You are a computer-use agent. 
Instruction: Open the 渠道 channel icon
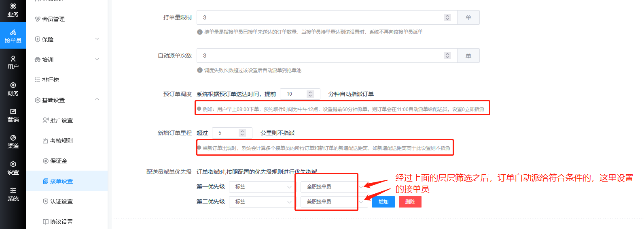13,141
